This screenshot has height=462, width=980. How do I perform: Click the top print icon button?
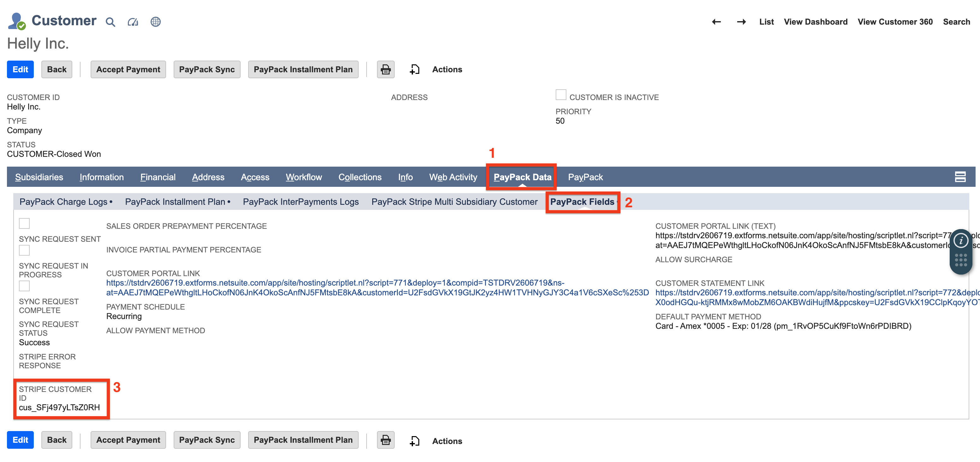pyautogui.click(x=385, y=70)
